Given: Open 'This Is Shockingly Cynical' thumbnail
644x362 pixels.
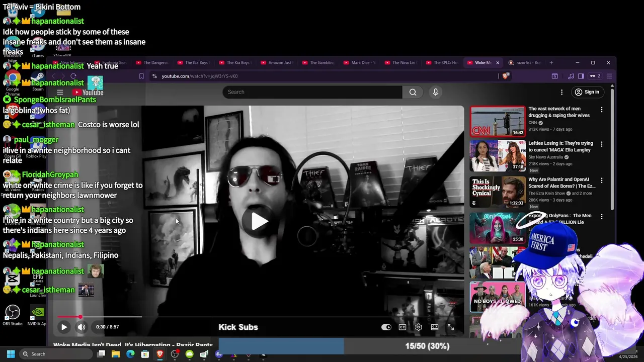Looking at the screenshot, I should click(x=498, y=192).
